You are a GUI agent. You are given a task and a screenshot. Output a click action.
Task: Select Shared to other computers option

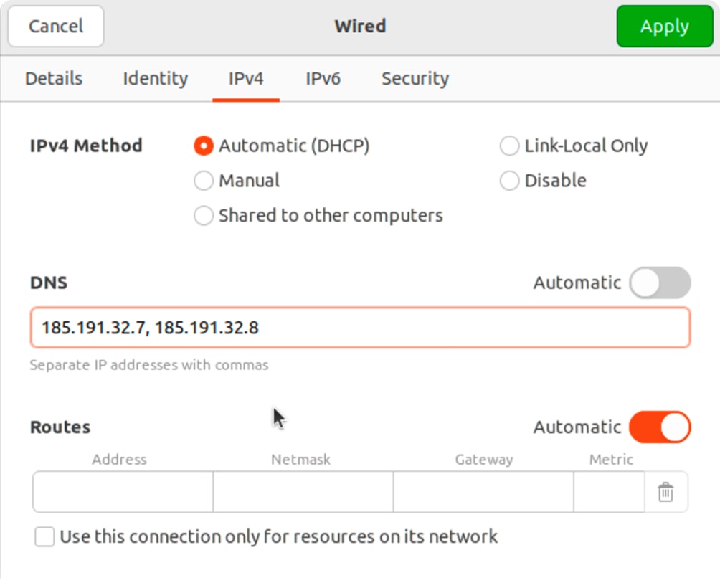point(204,216)
